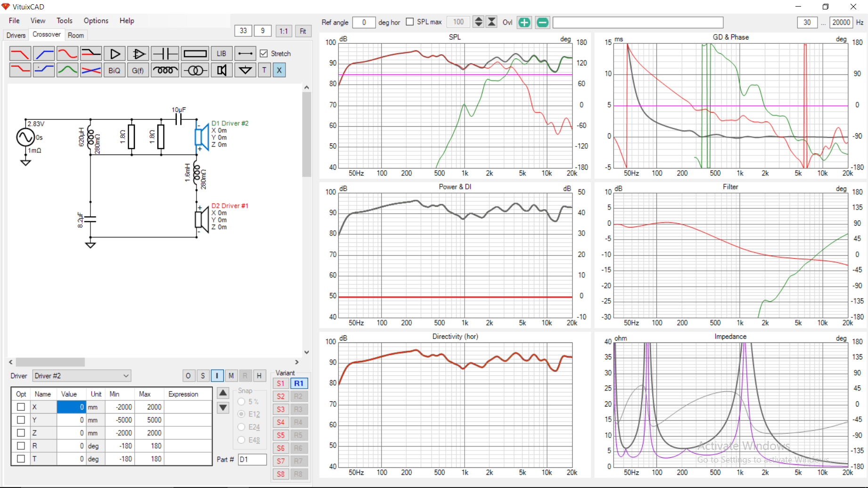Image resolution: width=868 pixels, height=488 pixels.
Task: Add an inductor coil component
Action: pyautogui.click(x=165, y=70)
